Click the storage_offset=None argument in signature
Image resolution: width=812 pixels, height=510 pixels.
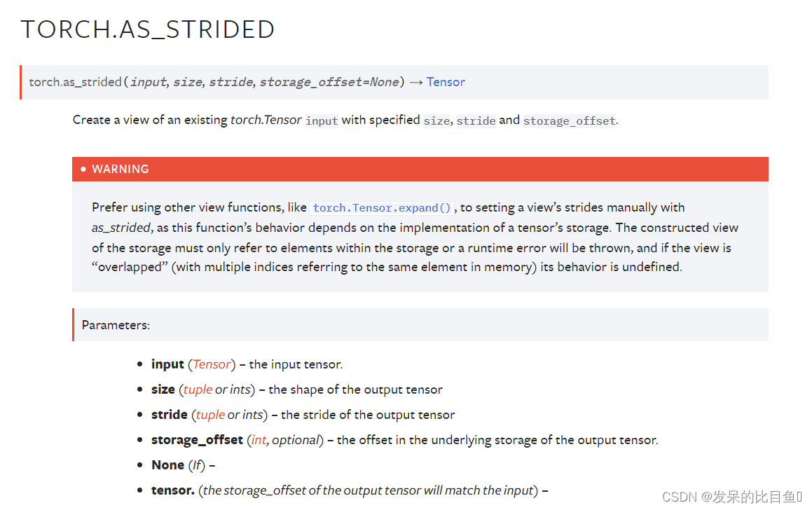pos(329,82)
